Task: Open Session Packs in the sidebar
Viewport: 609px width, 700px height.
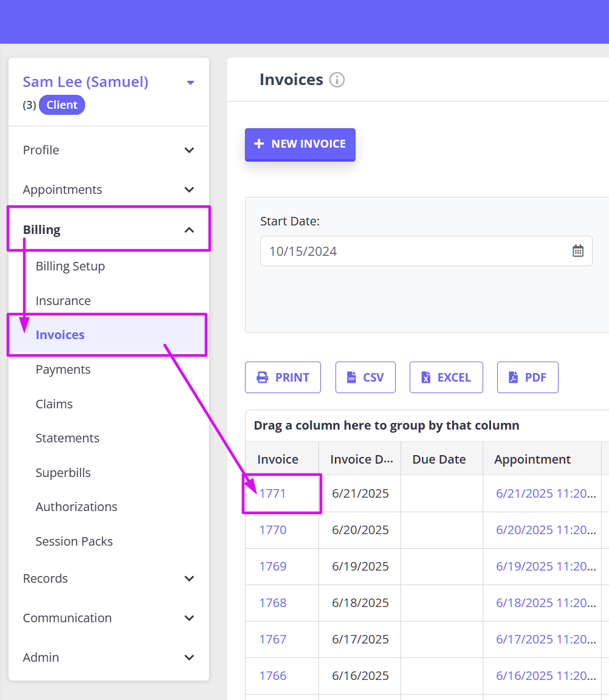Action: [x=74, y=541]
